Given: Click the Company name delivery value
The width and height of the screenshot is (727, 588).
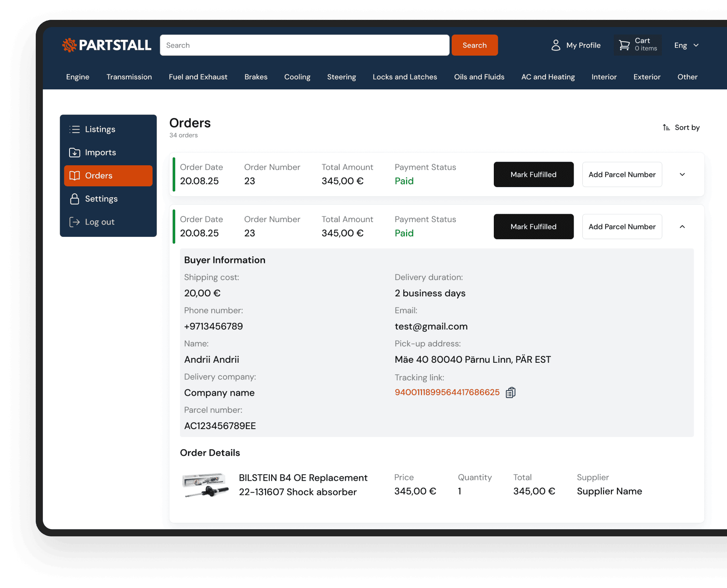Looking at the screenshot, I should (x=219, y=393).
